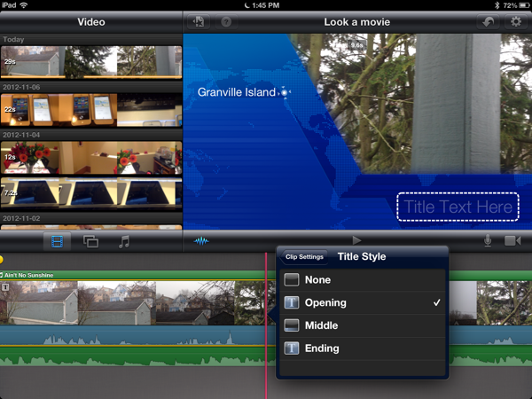This screenshot has height=399, width=532.
Task: Open the camera recording icon
Action: 512,241
